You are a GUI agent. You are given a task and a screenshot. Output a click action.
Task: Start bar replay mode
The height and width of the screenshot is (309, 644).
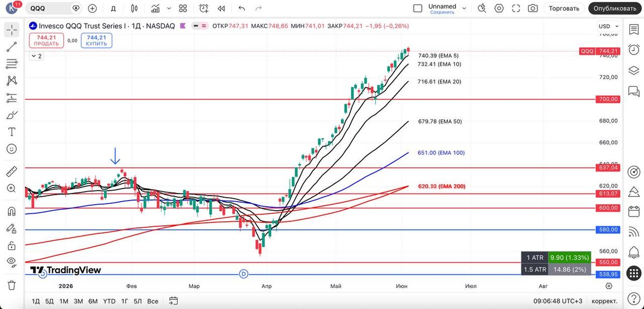click(x=221, y=8)
